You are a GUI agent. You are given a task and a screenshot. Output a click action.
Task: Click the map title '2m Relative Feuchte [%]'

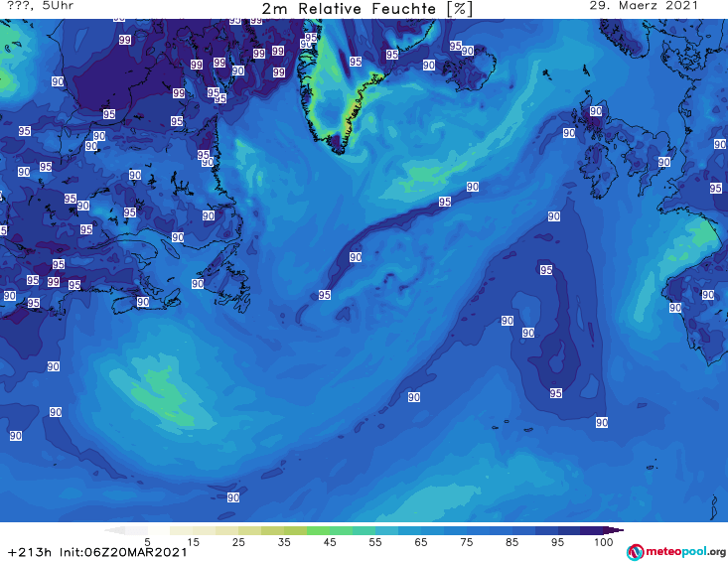point(367,9)
